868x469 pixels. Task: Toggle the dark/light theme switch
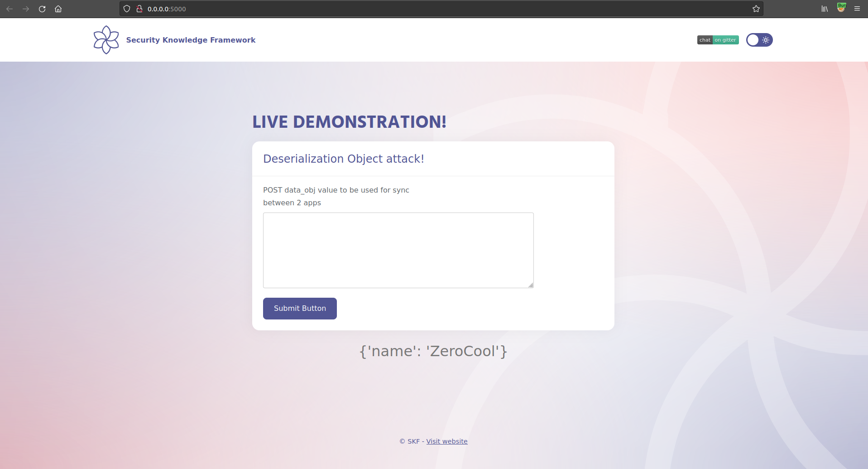coord(759,40)
